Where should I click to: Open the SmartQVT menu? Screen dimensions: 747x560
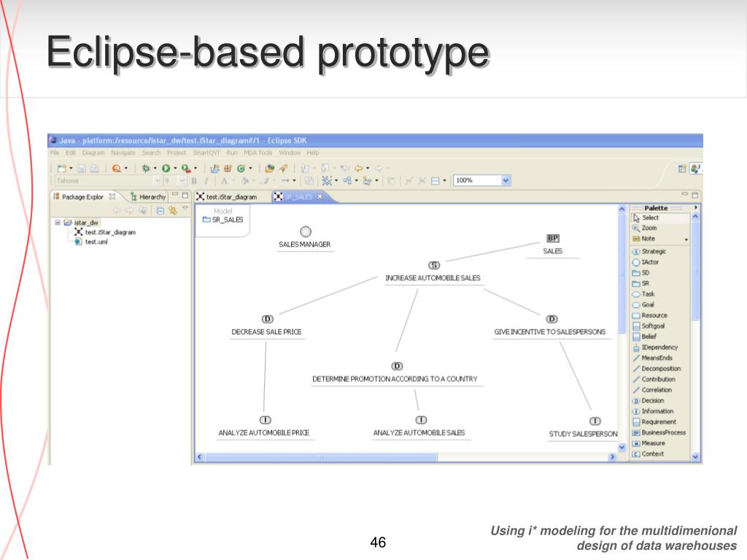[206, 153]
